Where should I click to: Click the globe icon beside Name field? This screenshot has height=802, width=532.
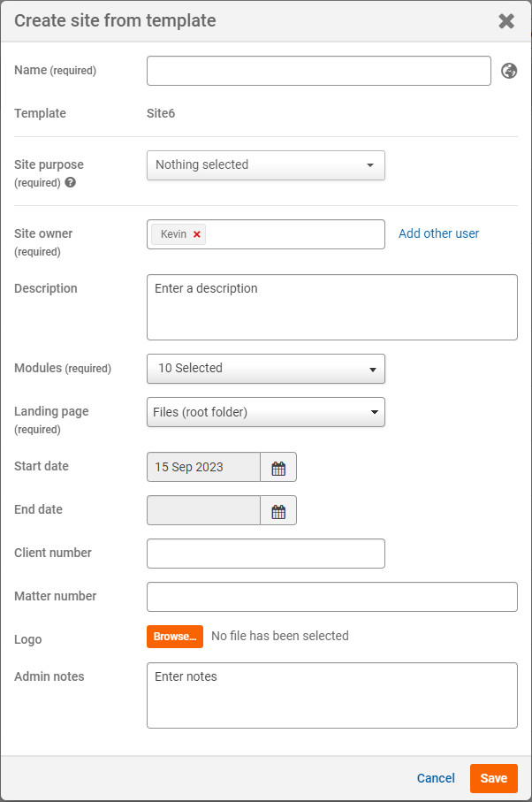pos(509,71)
